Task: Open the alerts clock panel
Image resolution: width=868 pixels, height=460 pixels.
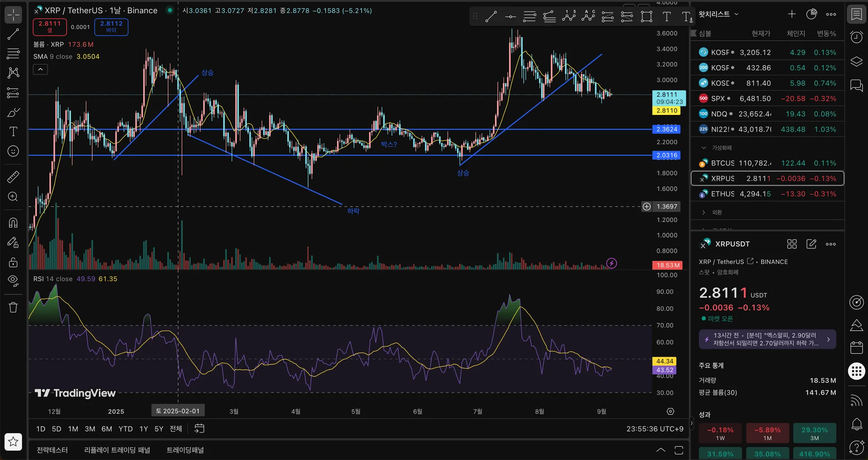Action: (857, 37)
